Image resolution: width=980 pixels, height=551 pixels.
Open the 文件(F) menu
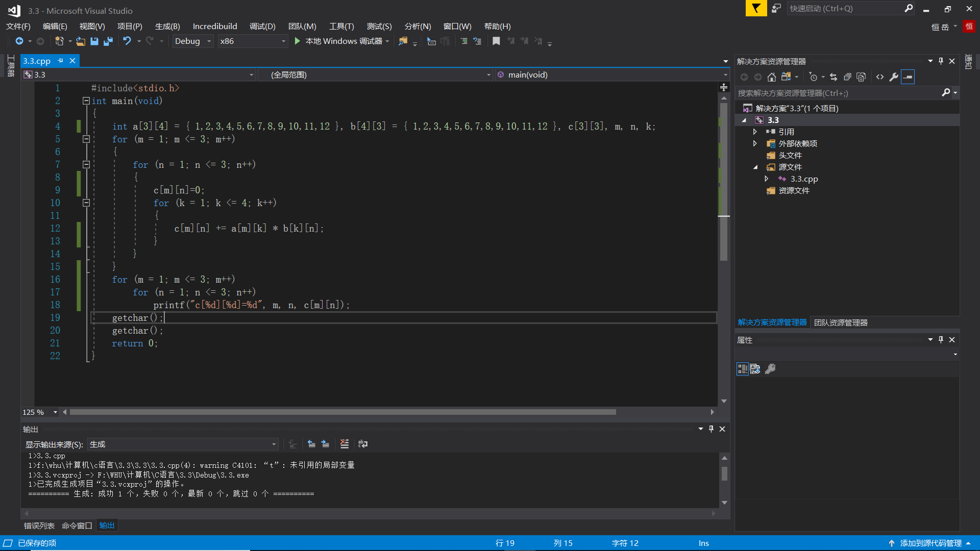[18, 27]
